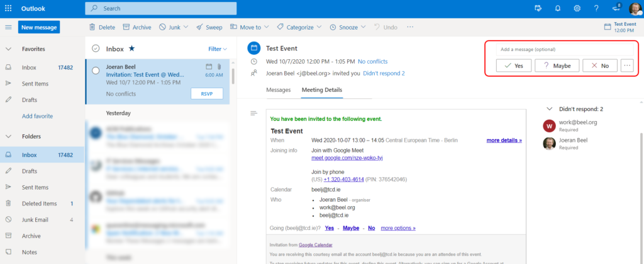Open Drafts under Favorites

coord(42,100)
